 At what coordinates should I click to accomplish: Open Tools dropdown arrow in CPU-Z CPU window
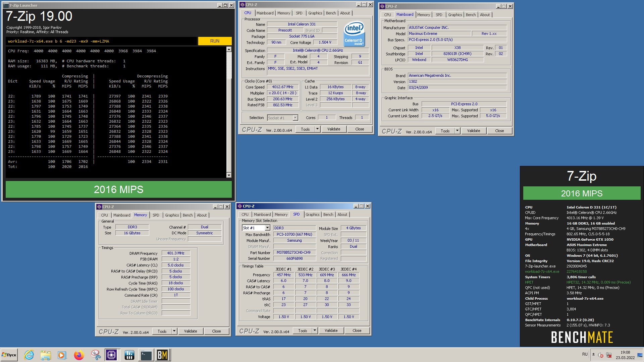[317, 129]
